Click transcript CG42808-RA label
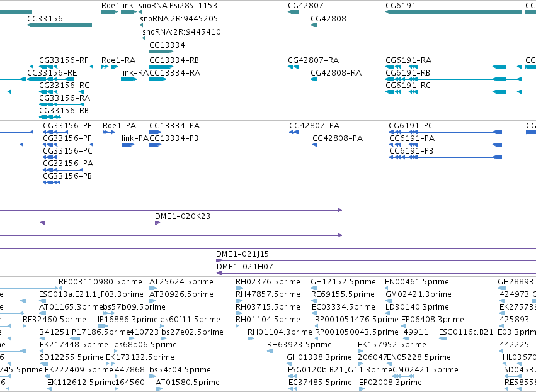Viewport: 536px width, 392px height. (336, 73)
